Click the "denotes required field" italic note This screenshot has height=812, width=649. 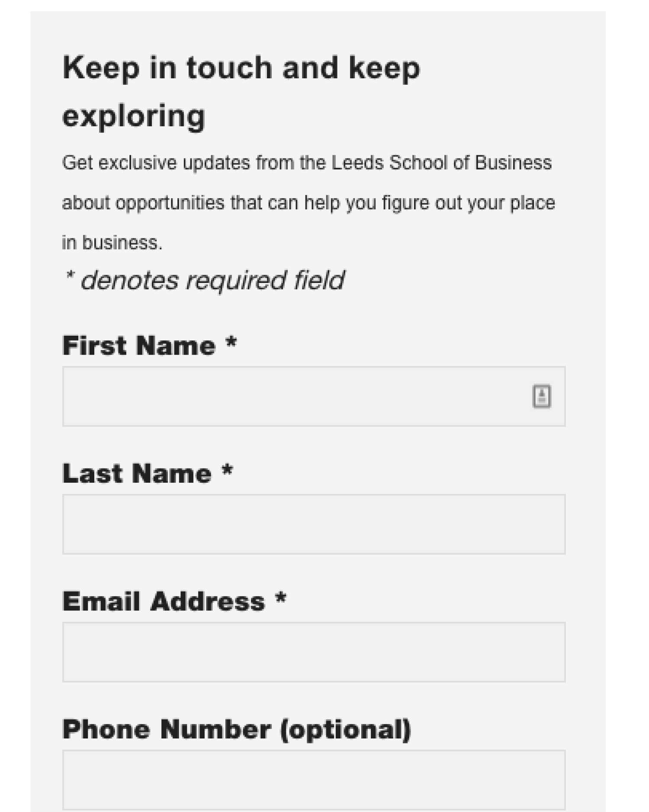pyautogui.click(x=212, y=280)
